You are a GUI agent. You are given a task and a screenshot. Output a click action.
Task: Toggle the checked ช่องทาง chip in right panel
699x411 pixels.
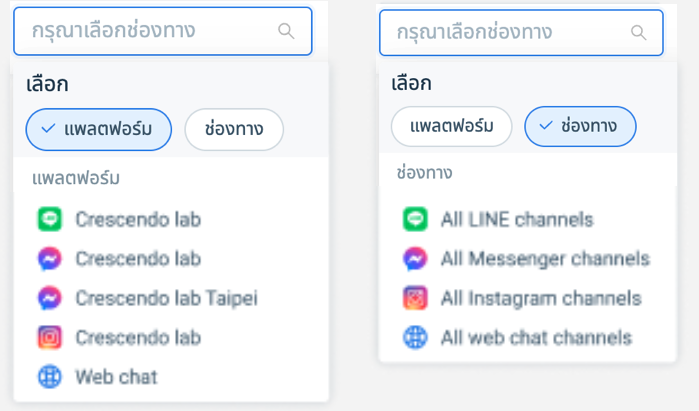580,126
